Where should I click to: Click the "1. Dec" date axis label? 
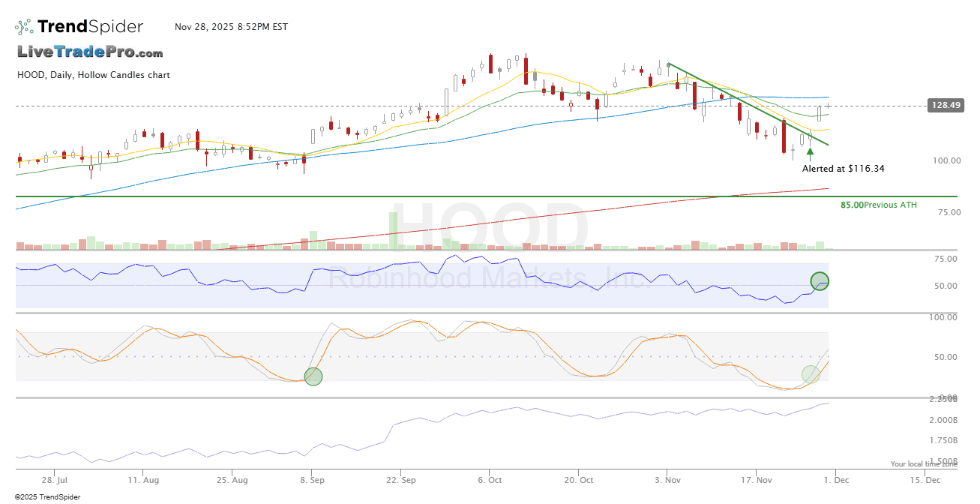point(837,478)
